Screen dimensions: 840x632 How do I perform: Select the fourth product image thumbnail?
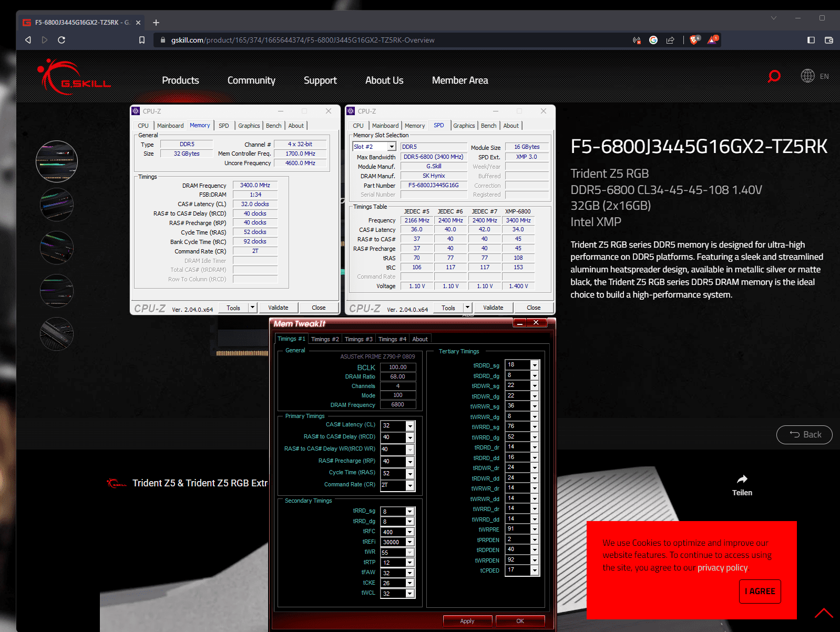pyautogui.click(x=57, y=291)
